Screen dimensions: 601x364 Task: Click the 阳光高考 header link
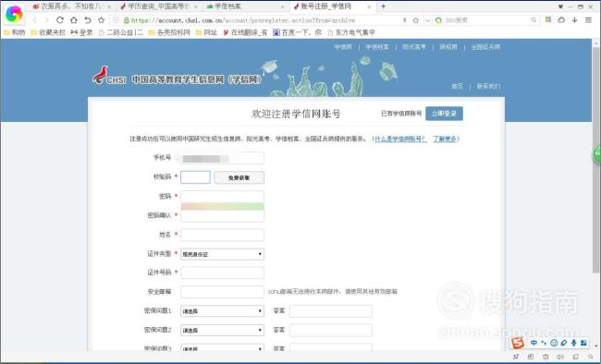(414, 47)
